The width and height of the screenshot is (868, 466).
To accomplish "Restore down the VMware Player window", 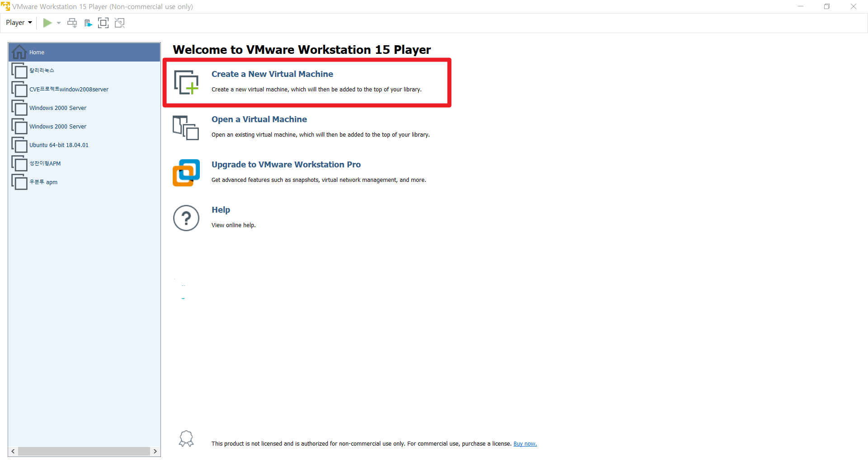I will tap(827, 6).
